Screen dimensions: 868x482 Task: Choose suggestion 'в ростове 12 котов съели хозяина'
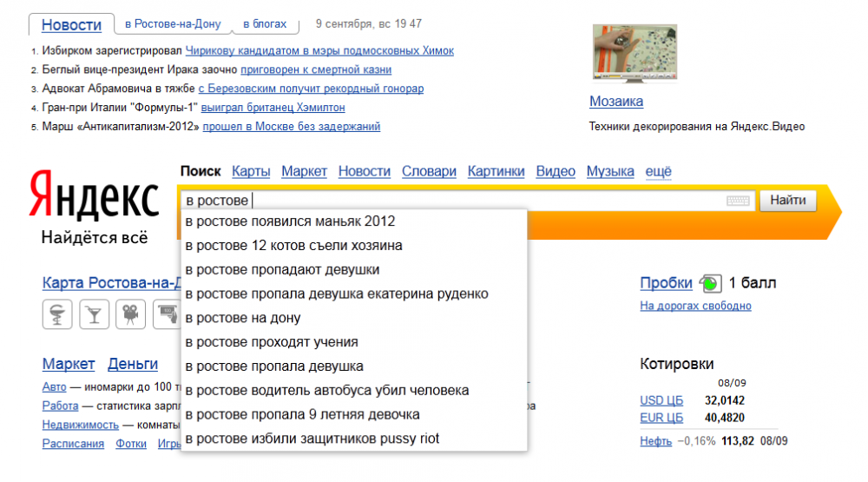[354, 246]
